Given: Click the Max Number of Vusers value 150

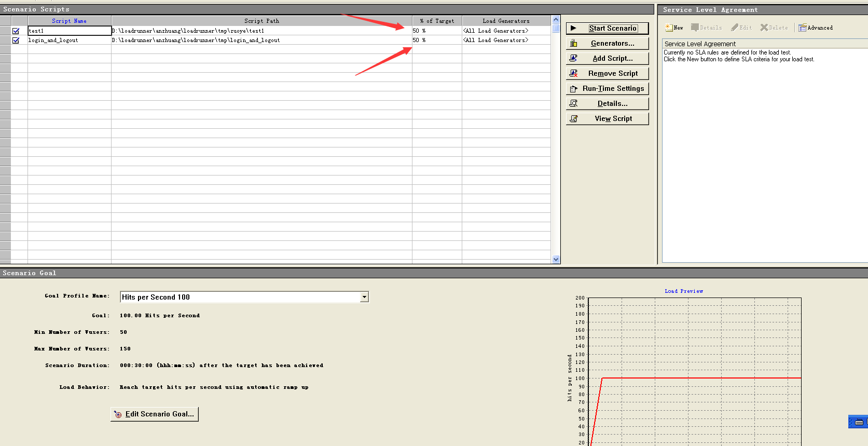Looking at the screenshot, I should [x=125, y=349].
